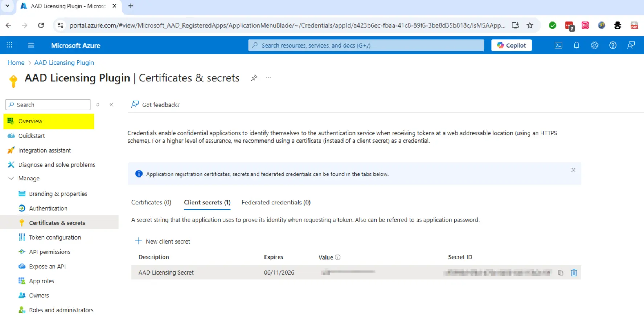Open portal settings gear
Viewport: 644px width, 321px height.
point(595,45)
